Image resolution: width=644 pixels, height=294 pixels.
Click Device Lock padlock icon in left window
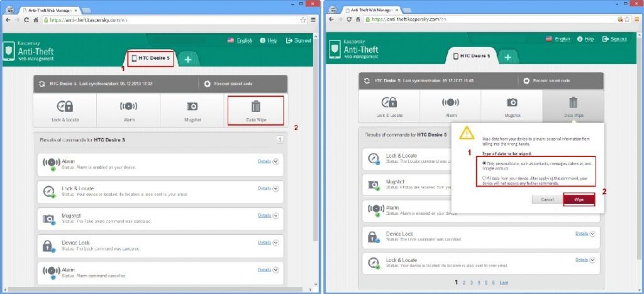coord(49,246)
